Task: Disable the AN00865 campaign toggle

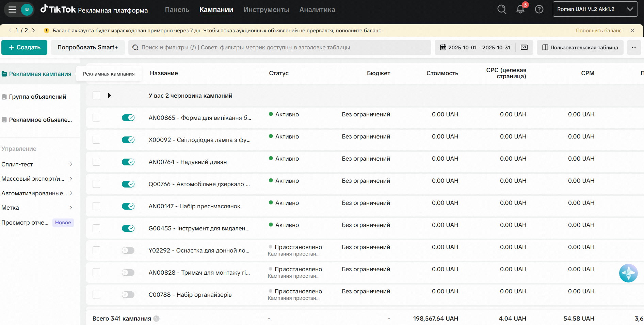Action: pyautogui.click(x=128, y=118)
